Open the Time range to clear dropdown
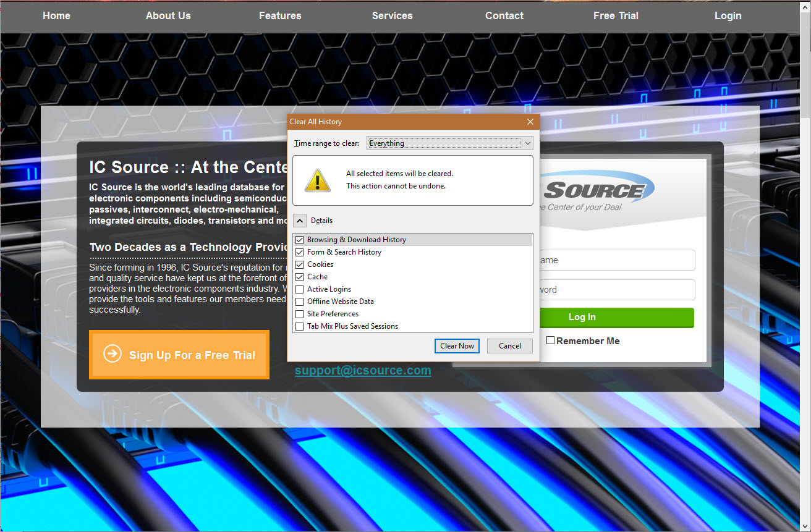 tap(449, 143)
